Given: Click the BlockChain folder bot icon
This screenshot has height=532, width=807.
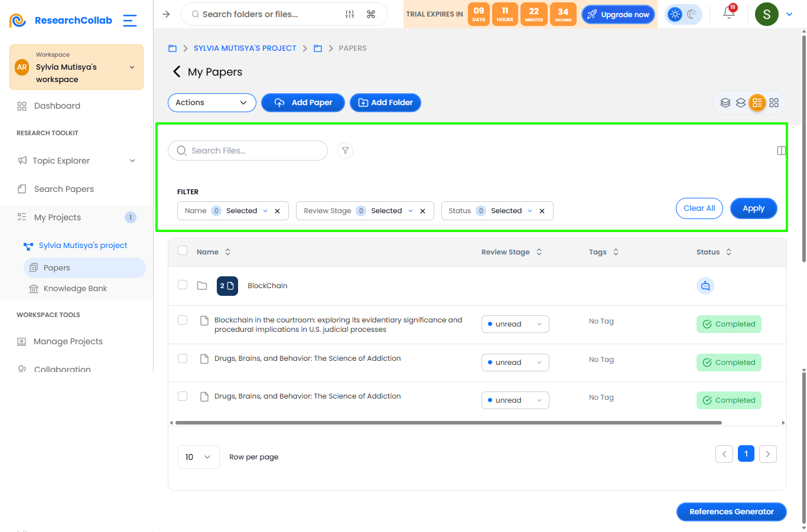Looking at the screenshot, I should (705, 286).
